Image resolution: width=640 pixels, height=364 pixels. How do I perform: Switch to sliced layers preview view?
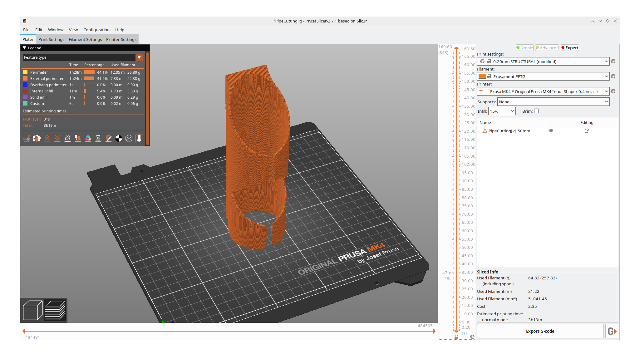[x=55, y=310]
